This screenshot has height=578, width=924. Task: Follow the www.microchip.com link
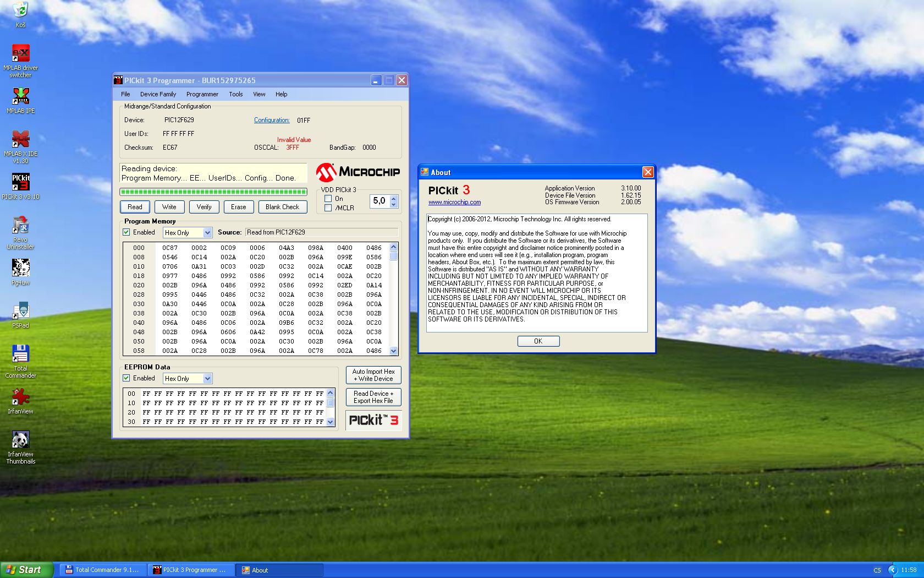coord(454,202)
